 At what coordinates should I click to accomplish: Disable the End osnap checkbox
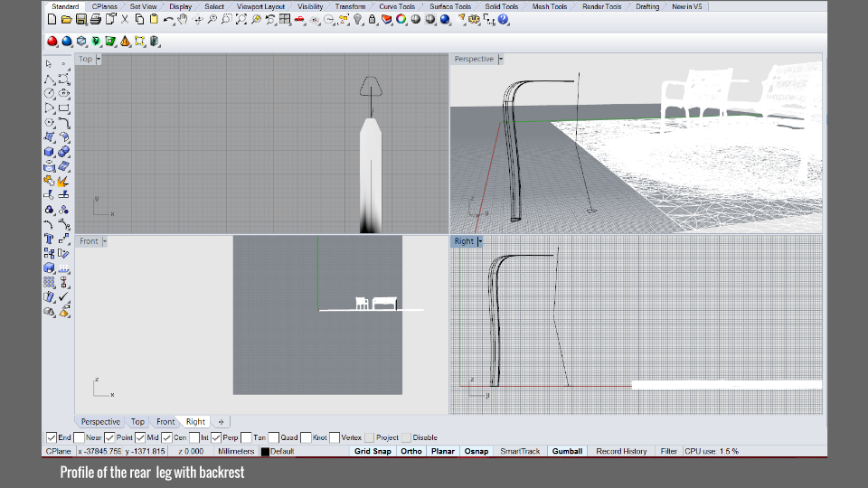[52, 437]
